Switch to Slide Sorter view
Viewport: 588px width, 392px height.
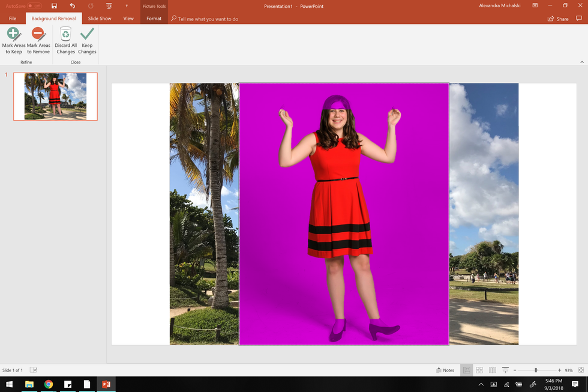click(x=479, y=370)
